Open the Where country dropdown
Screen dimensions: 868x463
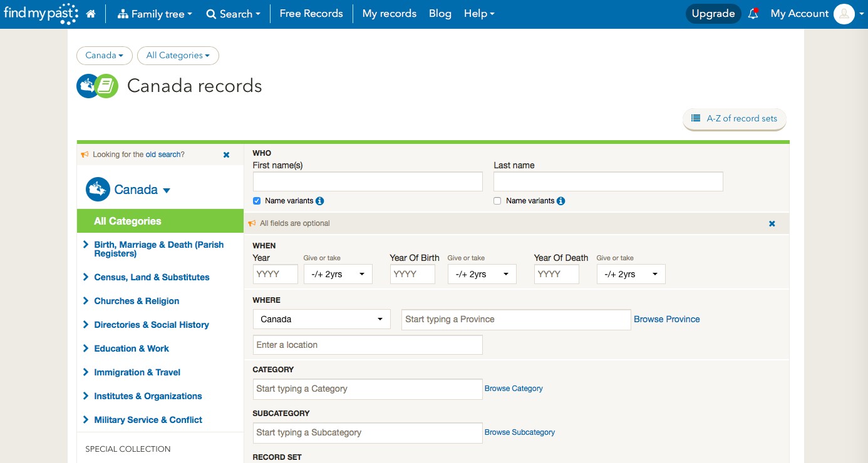(x=322, y=319)
